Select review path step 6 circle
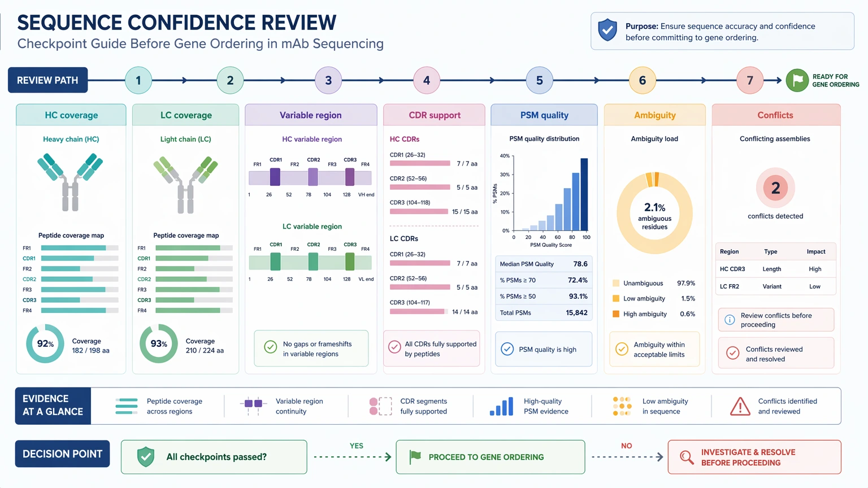The height and width of the screenshot is (488, 868). (x=643, y=80)
